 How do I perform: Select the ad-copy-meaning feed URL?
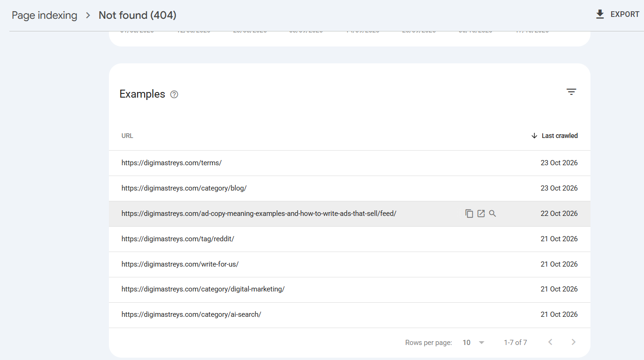(259, 214)
